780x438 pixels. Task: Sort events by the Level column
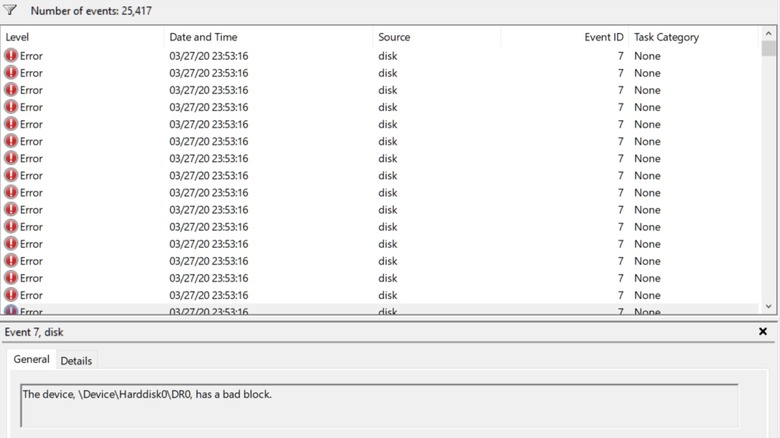pyautogui.click(x=18, y=37)
